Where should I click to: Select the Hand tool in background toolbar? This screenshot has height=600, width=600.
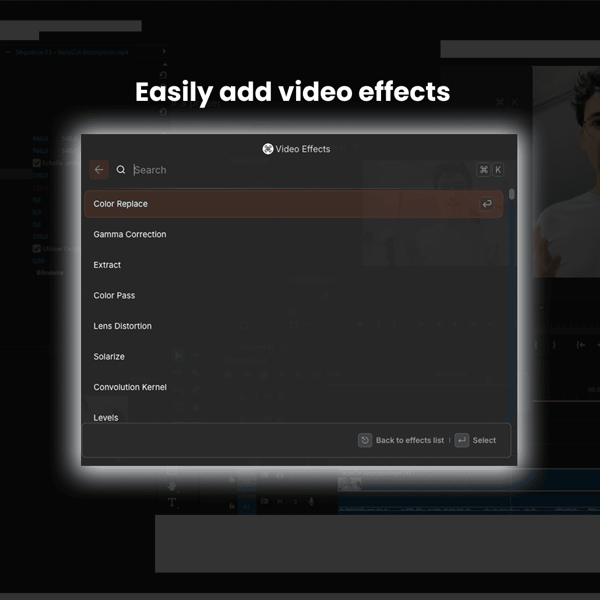(x=172, y=486)
